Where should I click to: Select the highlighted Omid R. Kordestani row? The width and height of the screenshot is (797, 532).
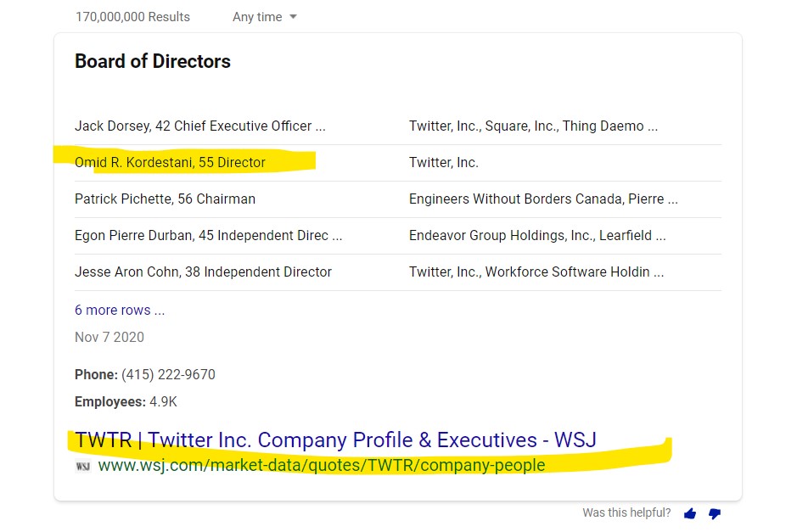pos(398,163)
